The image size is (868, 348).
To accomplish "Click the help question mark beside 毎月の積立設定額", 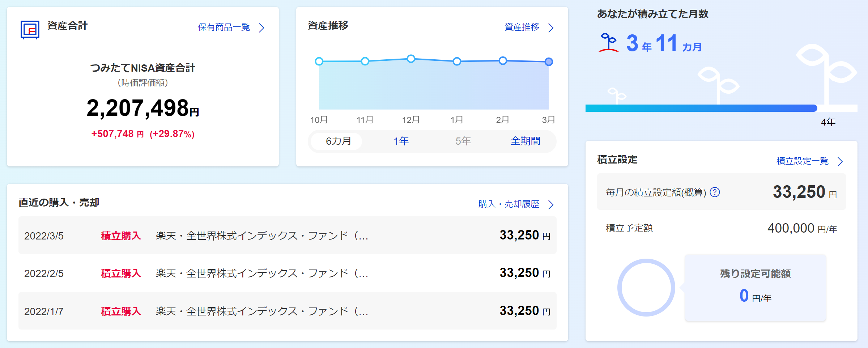I will point(715,192).
